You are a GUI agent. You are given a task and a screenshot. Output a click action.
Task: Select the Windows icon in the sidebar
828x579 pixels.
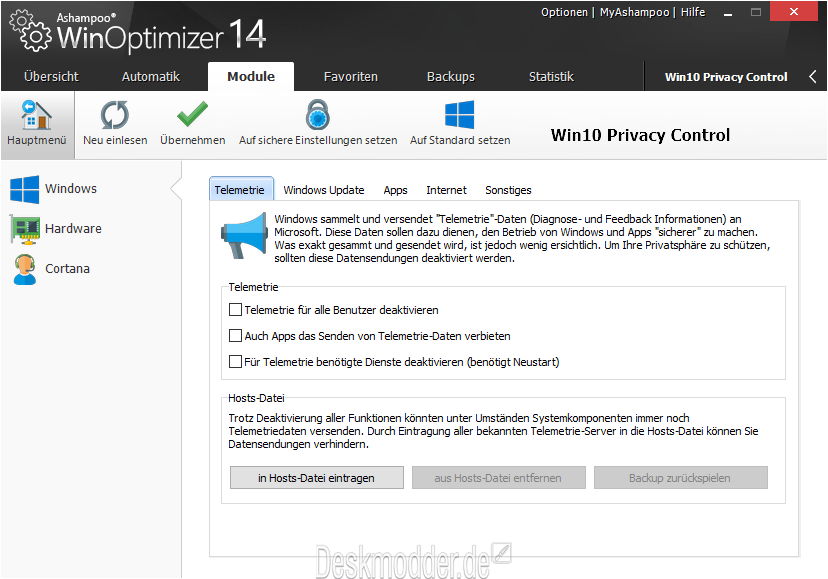tap(24, 189)
